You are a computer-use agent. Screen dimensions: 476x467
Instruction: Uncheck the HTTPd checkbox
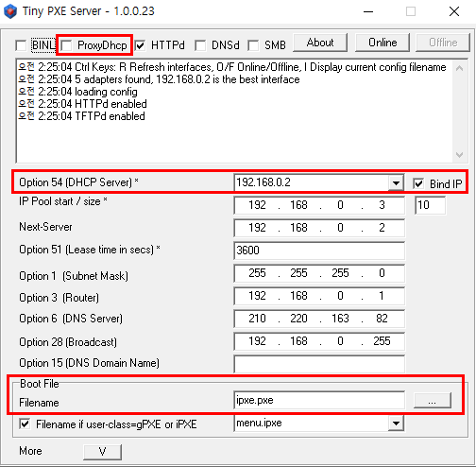coord(140,45)
